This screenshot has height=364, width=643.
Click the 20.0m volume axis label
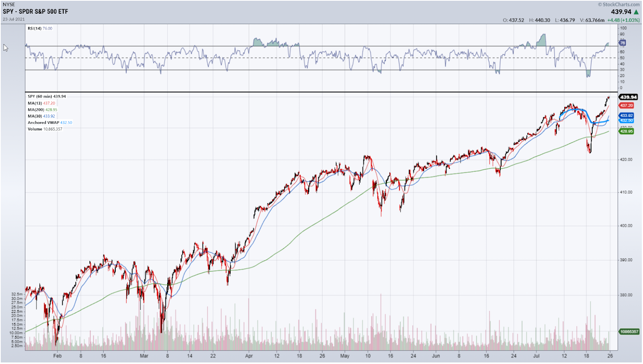tap(17, 316)
